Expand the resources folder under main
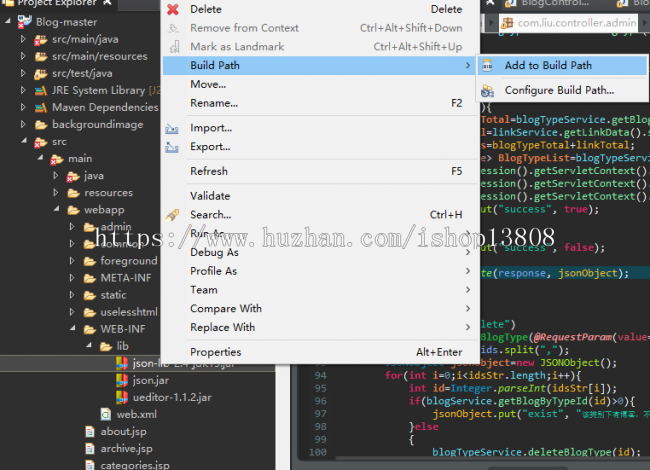 [56, 192]
